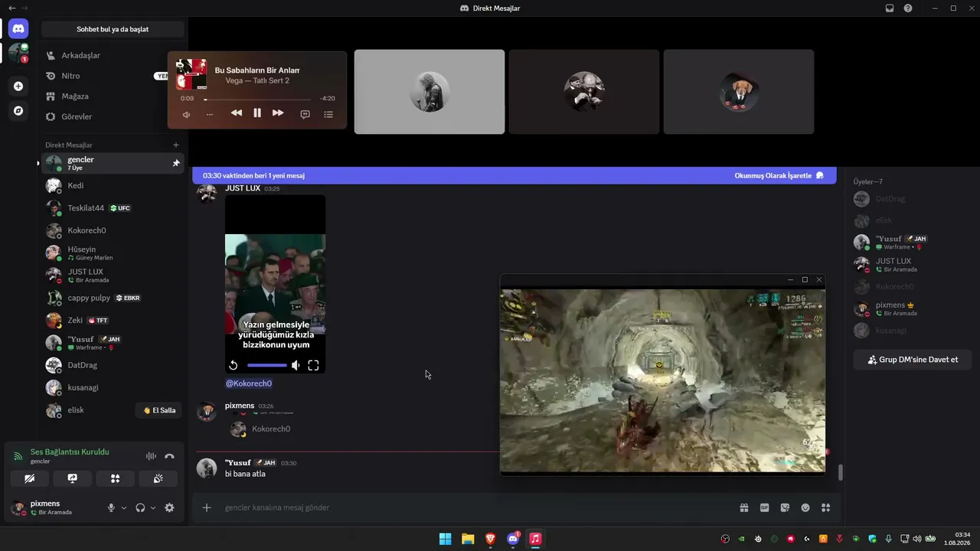Open the GIF picker
Screen dimensions: 980x551
(764, 507)
